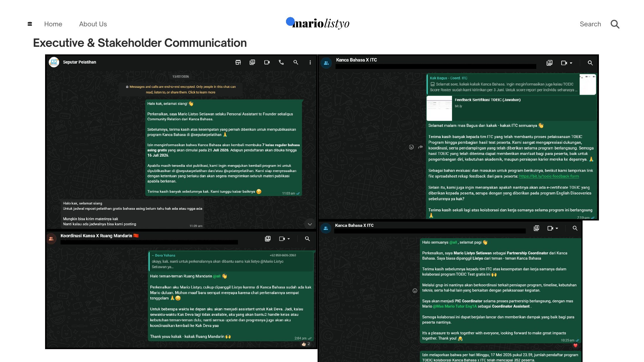Click the upper Kanca Bahasa X ITC group avatar
The image size is (644, 362).
tap(326, 63)
